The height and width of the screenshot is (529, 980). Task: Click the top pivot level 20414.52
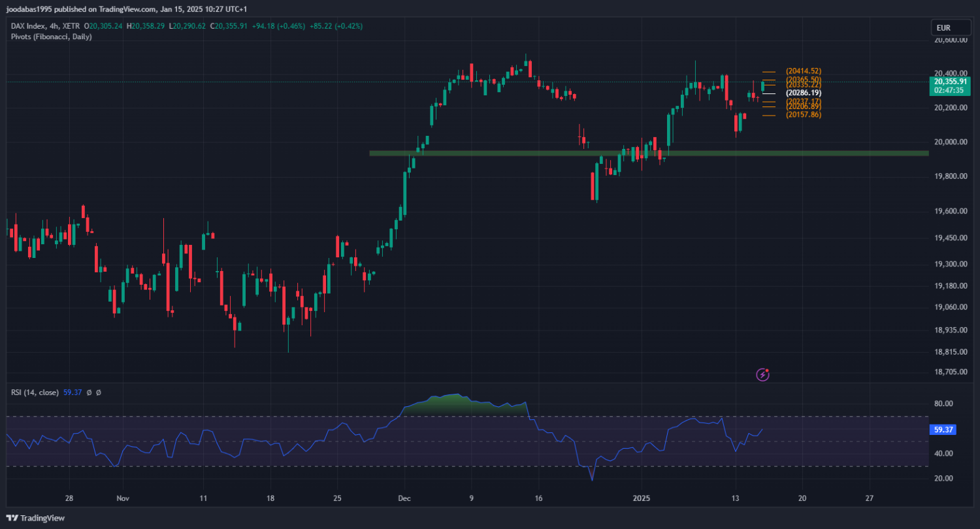pos(804,71)
